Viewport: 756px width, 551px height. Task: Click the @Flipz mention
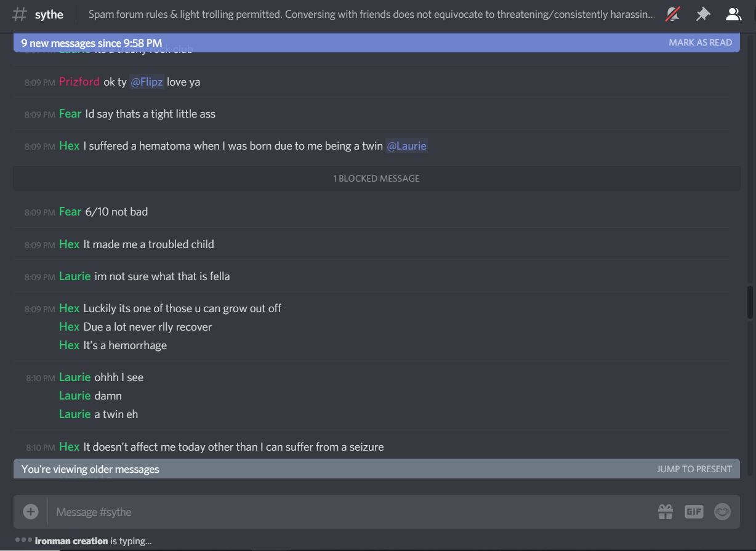(147, 82)
